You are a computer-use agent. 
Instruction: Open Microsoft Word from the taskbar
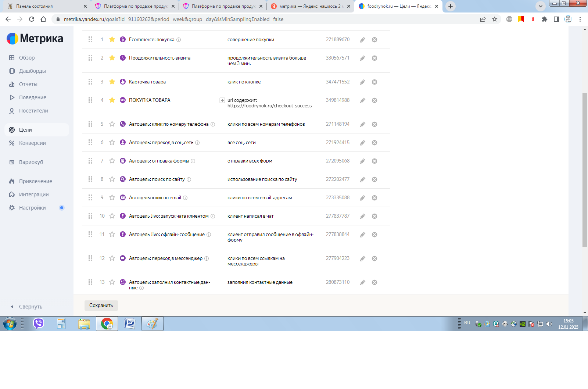click(129, 324)
